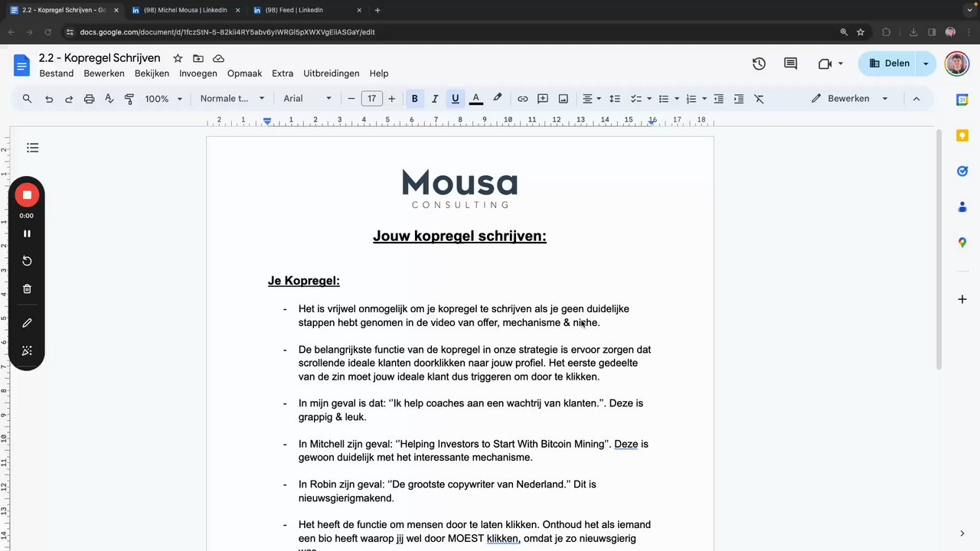Print the document
The height and width of the screenshot is (551, 980).
[90, 99]
